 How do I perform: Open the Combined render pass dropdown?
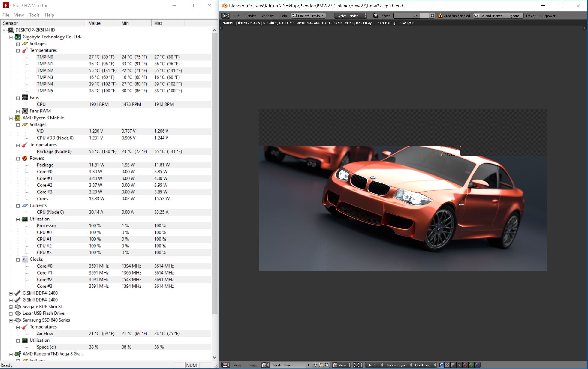(x=425, y=365)
